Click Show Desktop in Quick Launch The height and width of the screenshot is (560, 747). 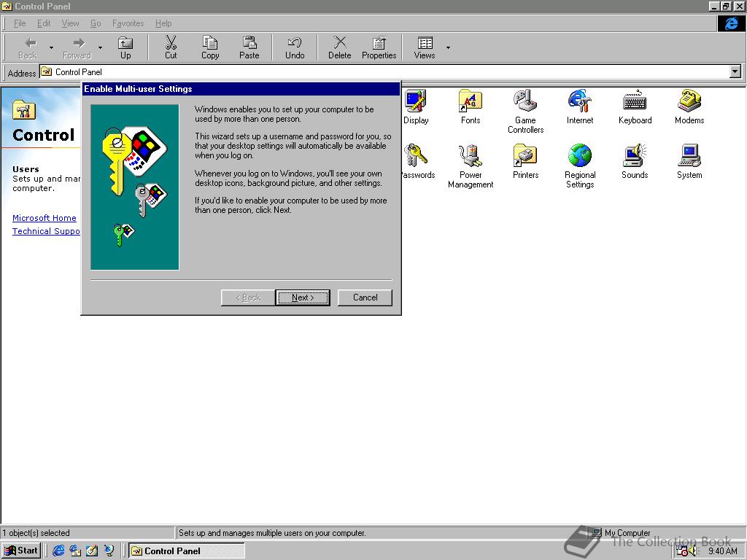click(x=92, y=551)
